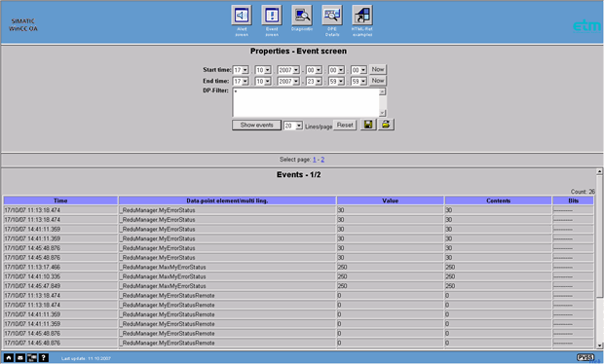Launch the Diagnostic icon

302,16
